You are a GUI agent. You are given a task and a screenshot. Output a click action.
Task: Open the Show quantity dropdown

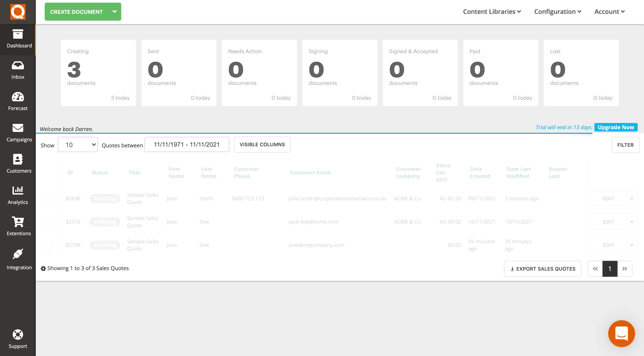pyautogui.click(x=78, y=144)
